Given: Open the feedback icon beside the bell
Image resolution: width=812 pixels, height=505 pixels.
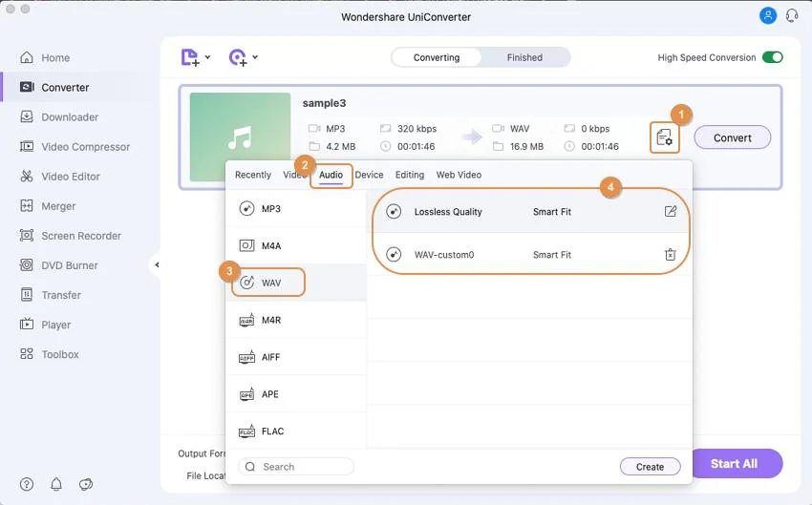Looking at the screenshot, I should (85, 484).
